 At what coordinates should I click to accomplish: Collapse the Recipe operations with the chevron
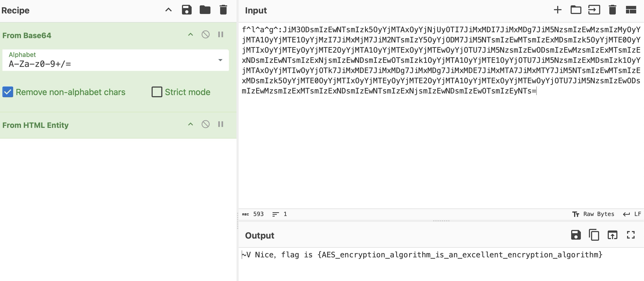coord(169,10)
